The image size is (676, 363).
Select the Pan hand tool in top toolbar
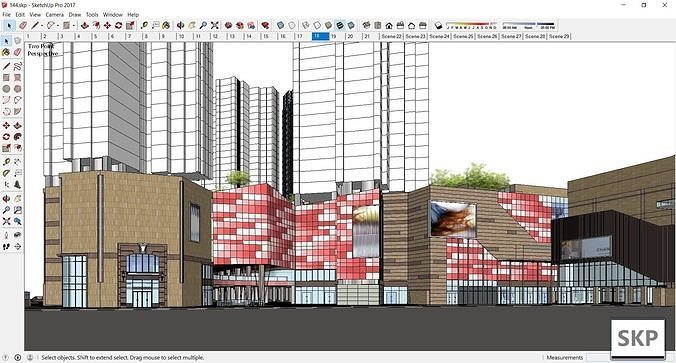191,25
